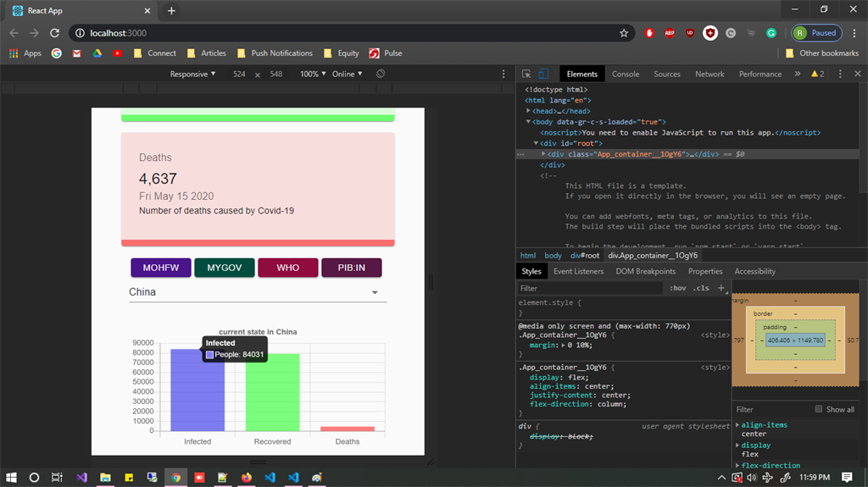Expand the head element node

pyautogui.click(x=528, y=111)
